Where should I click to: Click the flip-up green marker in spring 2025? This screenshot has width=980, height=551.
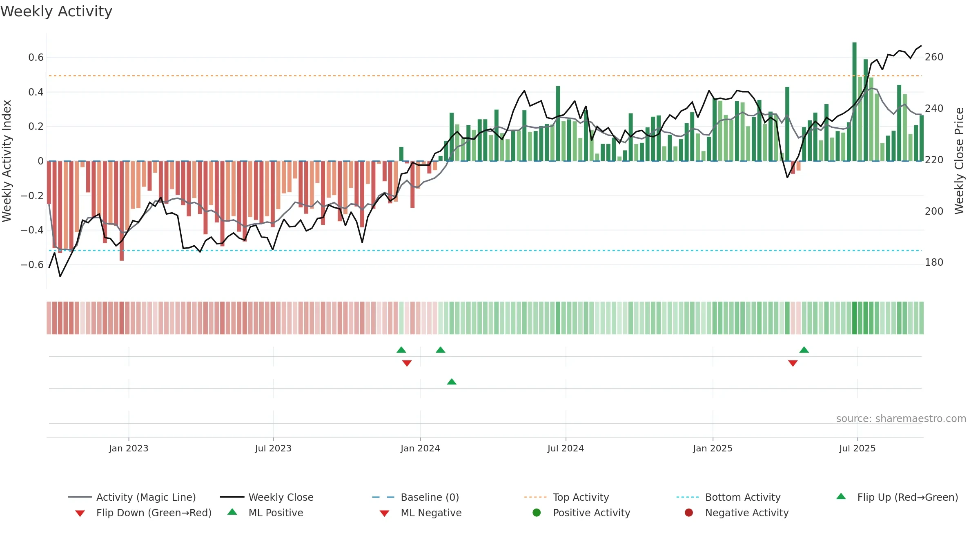click(804, 350)
